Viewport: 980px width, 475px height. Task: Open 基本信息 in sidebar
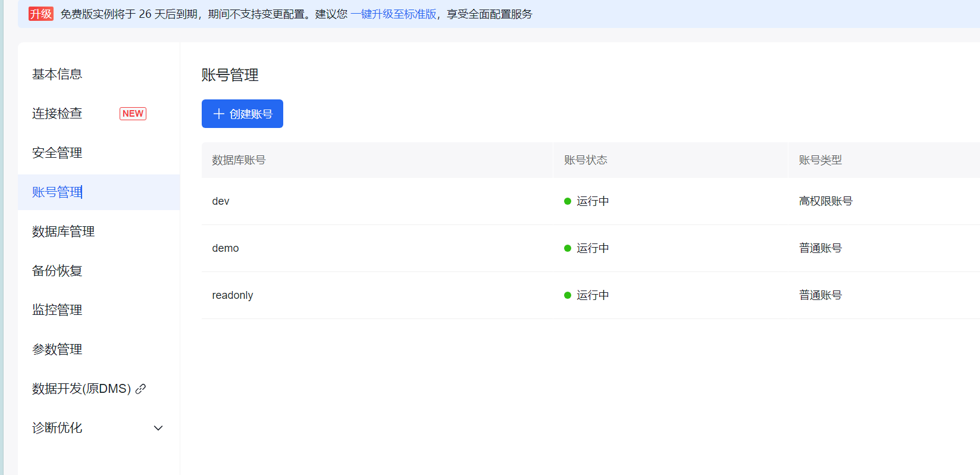coord(57,74)
